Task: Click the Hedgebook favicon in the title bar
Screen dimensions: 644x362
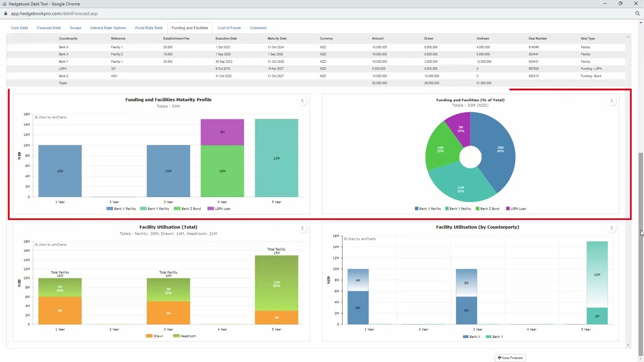Action: [x=5, y=4]
